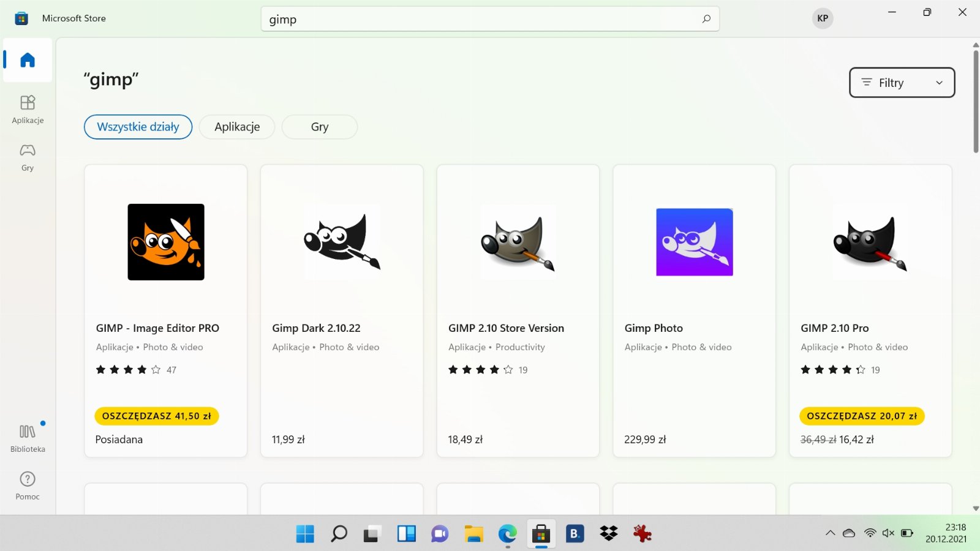Click the 11,99 zł price
Image resolution: width=980 pixels, height=551 pixels.
(x=288, y=440)
